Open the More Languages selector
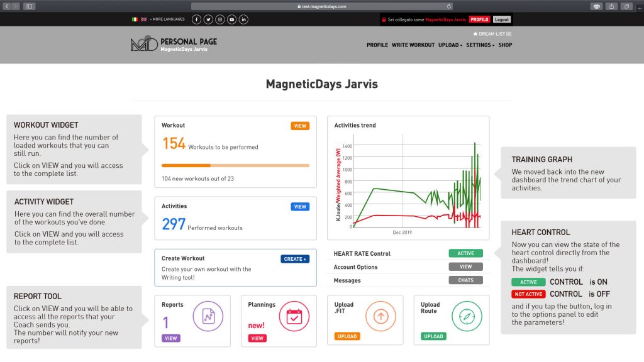This screenshot has height=362, width=644. tap(167, 19)
